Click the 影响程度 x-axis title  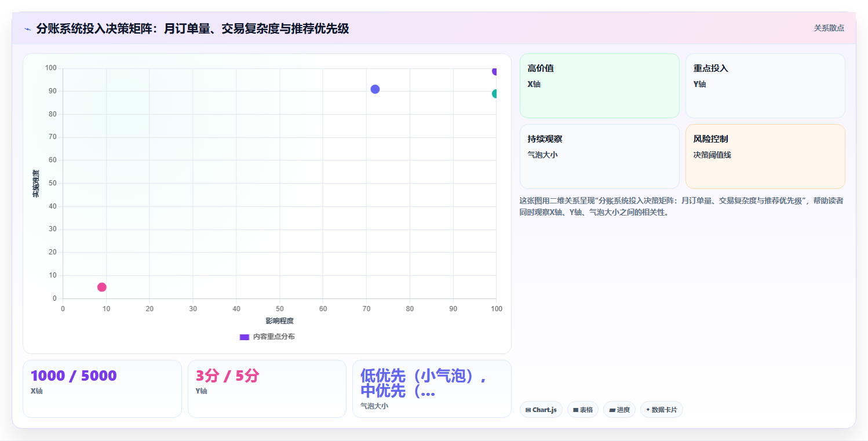(279, 321)
